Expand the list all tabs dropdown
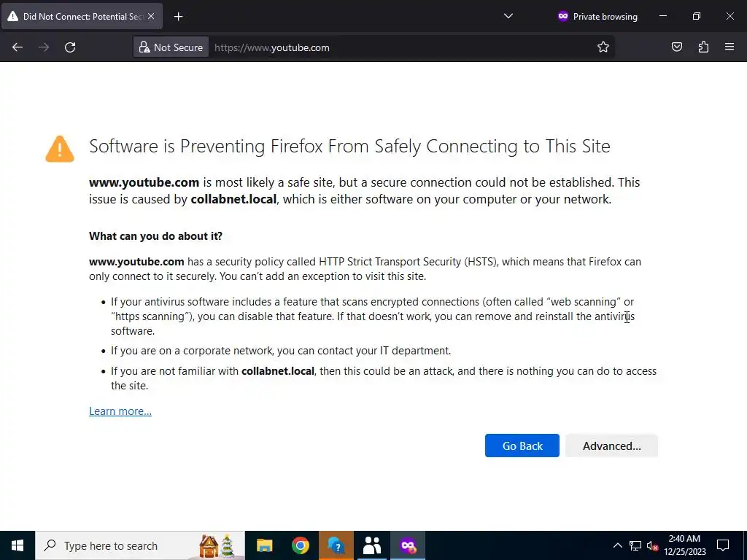This screenshot has width=747, height=560. click(x=508, y=16)
